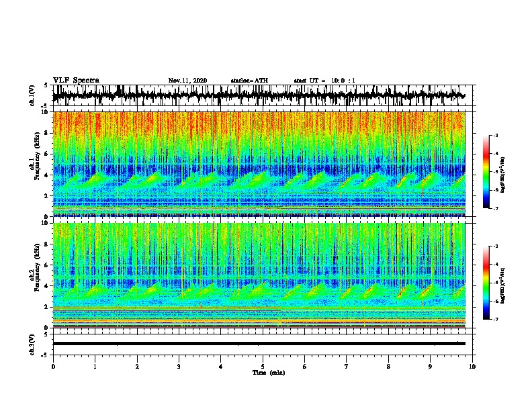532x411 pixels.
Task: Click "-3" on the ch.1 color scale
Action: 496,135
